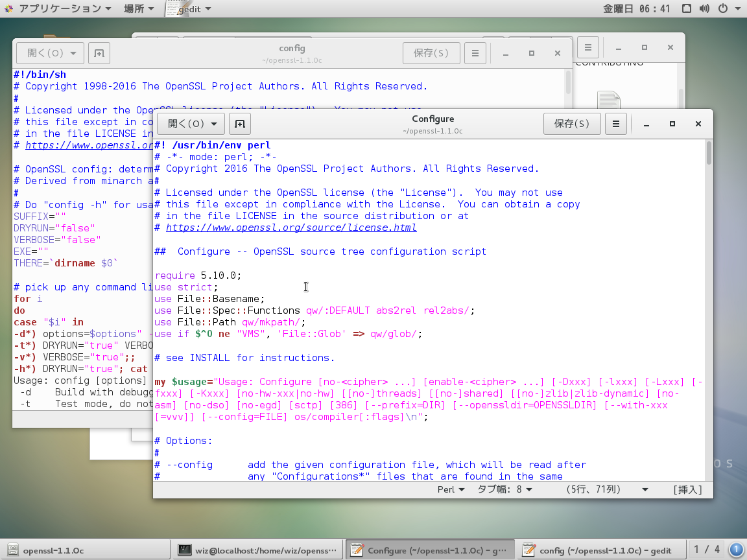
Task: Select config gedit window in taskbar
Action: pyautogui.click(x=601, y=550)
